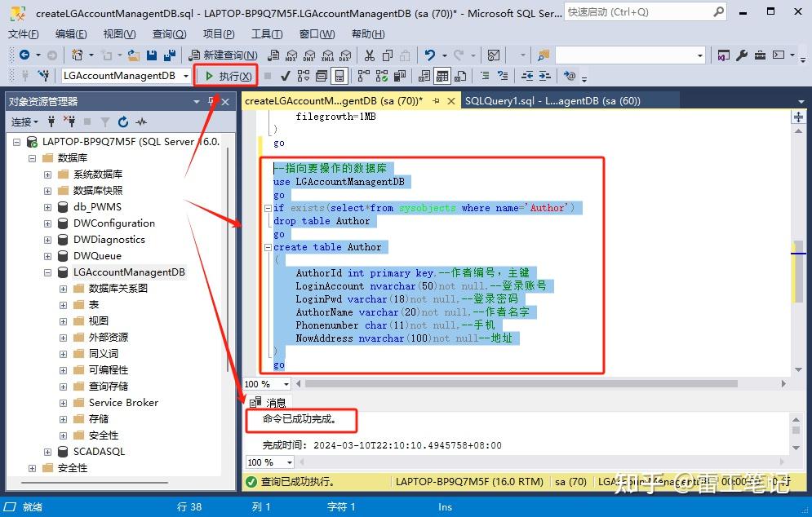Image resolution: width=812 pixels, height=517 pixels.
Task: Collapse the 'if exists' code block
Action: [x=268, y=208]
